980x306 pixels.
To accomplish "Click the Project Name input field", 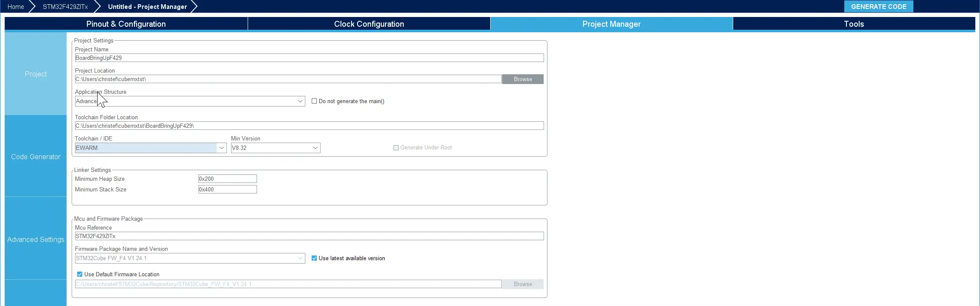I will [x=309, y=58].
